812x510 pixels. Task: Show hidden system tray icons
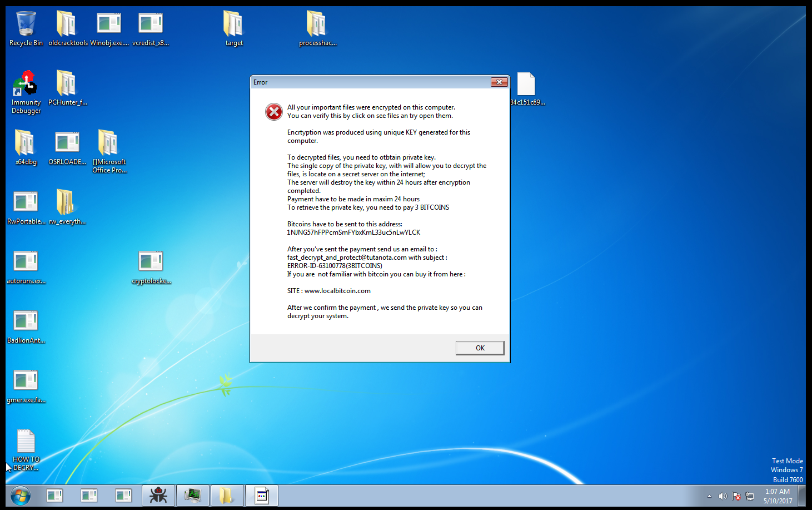pyautogui.click(x=709, y=496)
